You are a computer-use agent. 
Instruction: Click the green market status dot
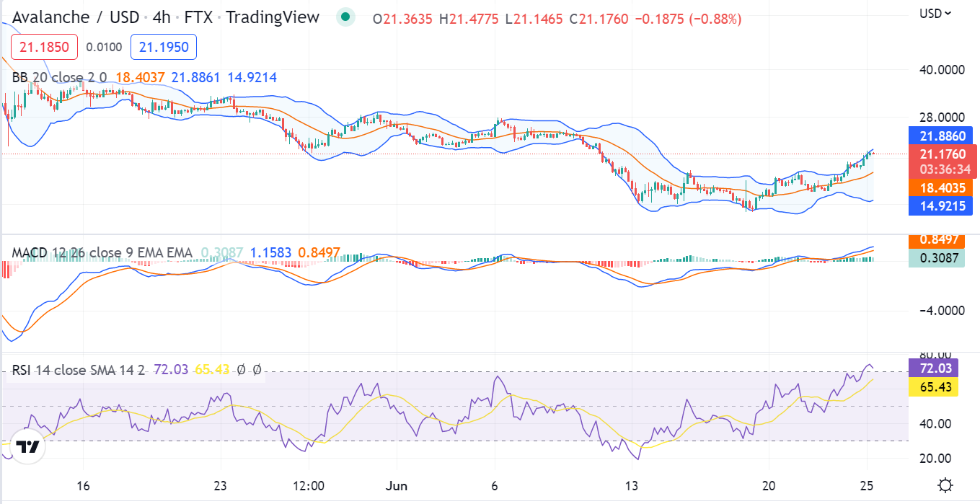(347, 17)
